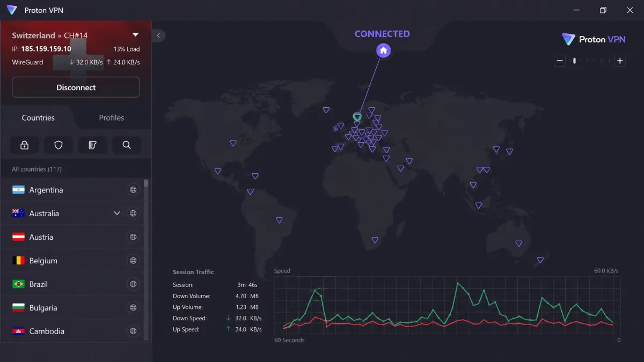Switch to the Countries tab

click(x=38, y=117)
